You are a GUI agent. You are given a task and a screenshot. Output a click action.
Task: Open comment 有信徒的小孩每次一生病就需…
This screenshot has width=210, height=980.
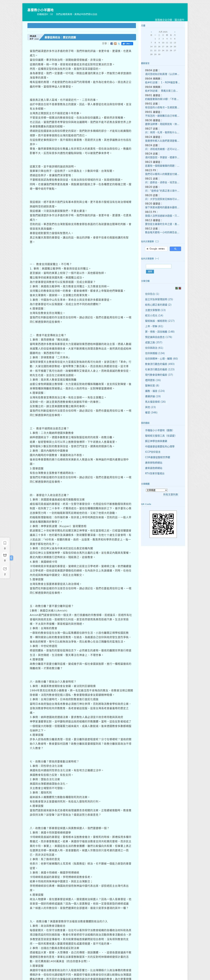click(x=162, y=107)
